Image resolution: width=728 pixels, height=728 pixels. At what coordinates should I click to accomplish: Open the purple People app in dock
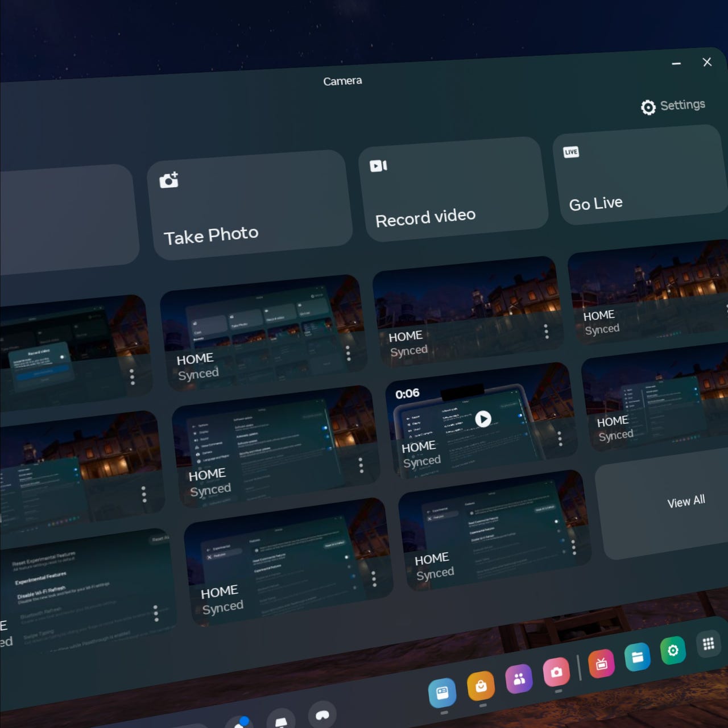(x=519, y=679)
